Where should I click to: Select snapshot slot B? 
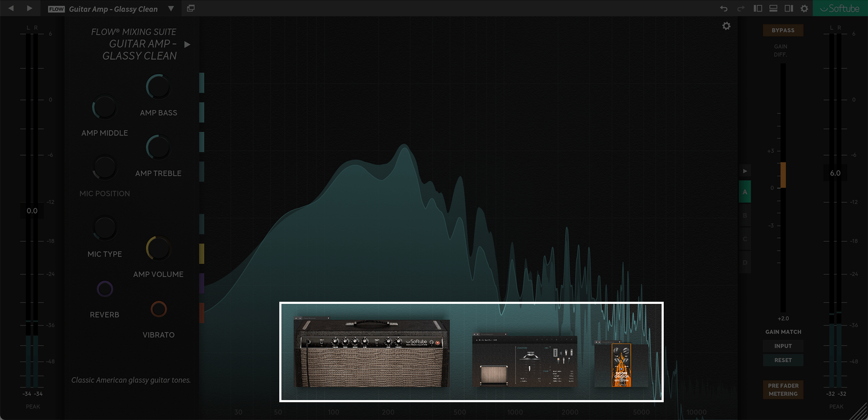coord(745,216)
